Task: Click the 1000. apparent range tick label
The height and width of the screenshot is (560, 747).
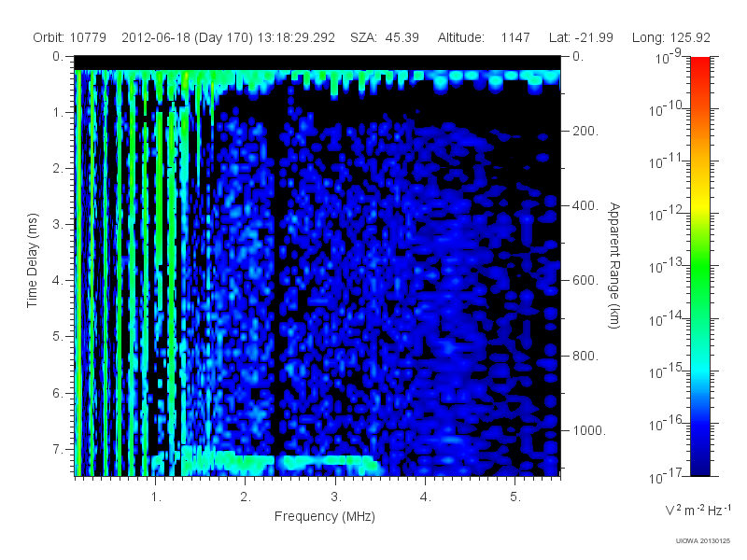Action: pos(589,430)
